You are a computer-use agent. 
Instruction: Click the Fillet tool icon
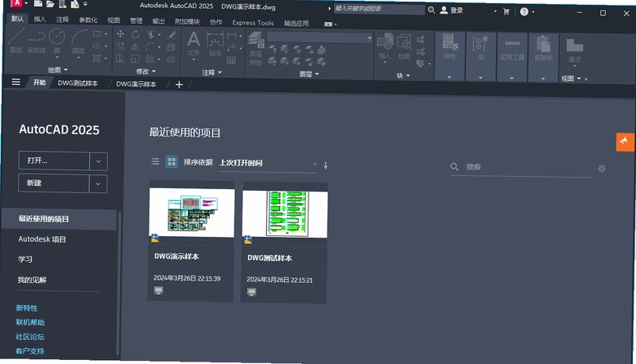[150, 47]
